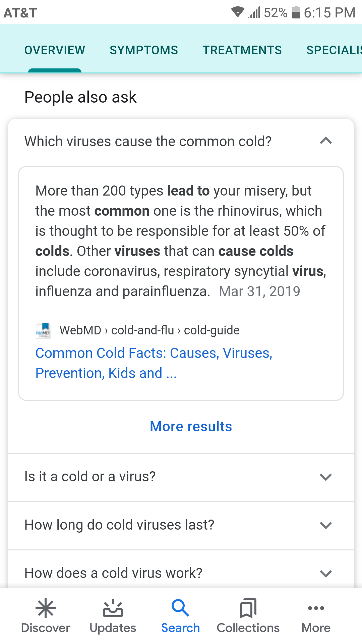Tap the More three-dots icon
Screen dimensions: 362x644
pyautogui.click(x=316, y=608)
